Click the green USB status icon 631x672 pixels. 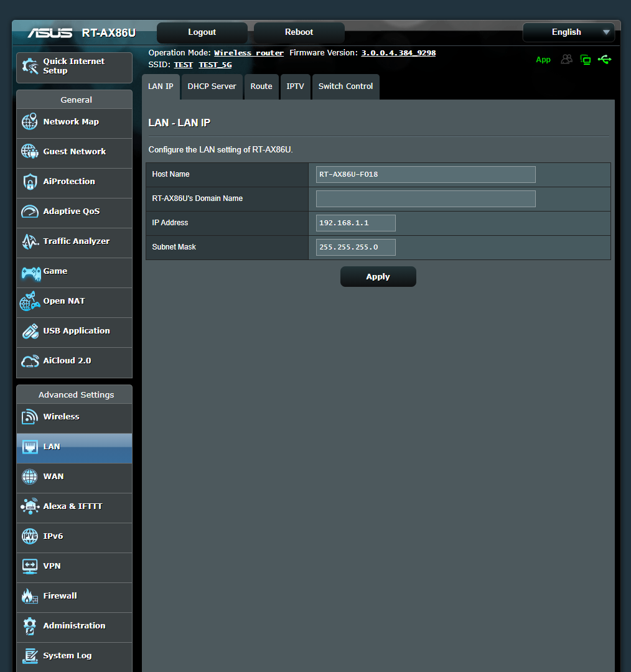click(605, 59)
